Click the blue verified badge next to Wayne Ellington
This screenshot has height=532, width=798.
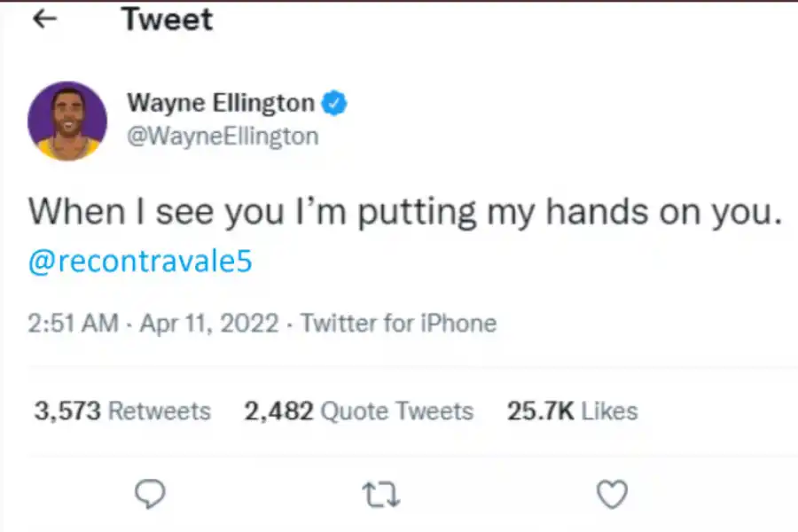[x=334, y=102]
